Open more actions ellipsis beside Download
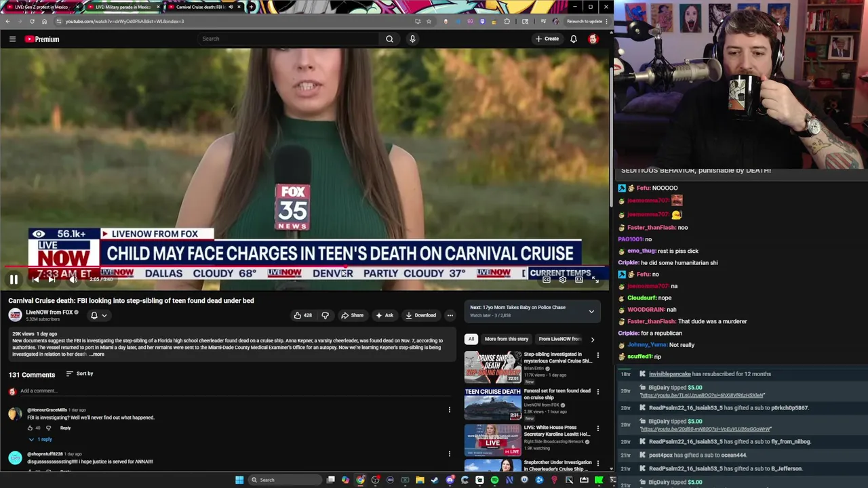Image resolution: width=868 pixels, height=488 pixels. pyautogui.click(x=450, y=315)
